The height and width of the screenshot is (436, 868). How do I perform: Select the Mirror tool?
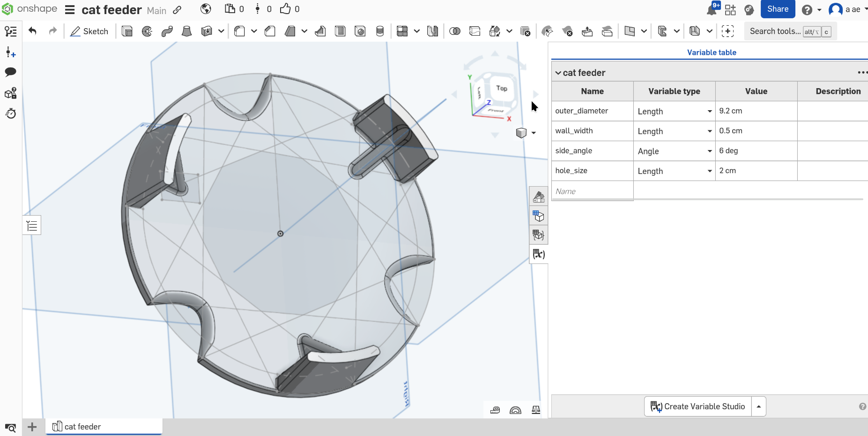[x=433, y=31]
